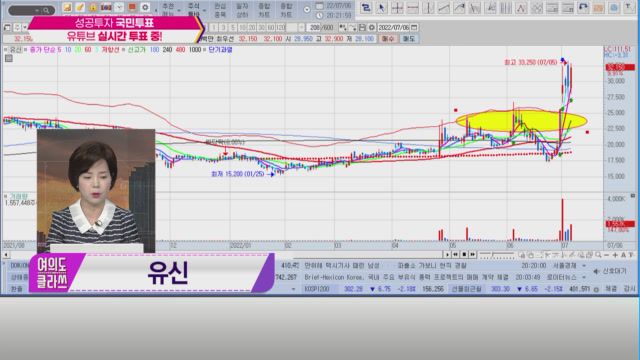Select the arrow trend line tool
The height and width of the screenshot is (360, 640).
pyautogui.click(x=459, y=8)
